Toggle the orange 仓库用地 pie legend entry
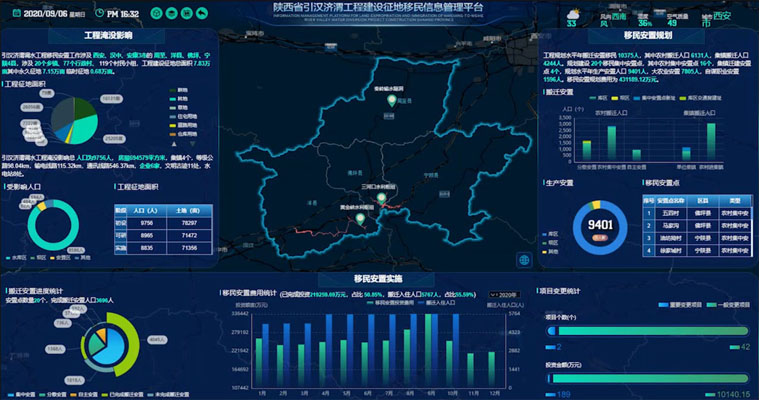The height and width of the screenshot is (400, 760). 183,134
